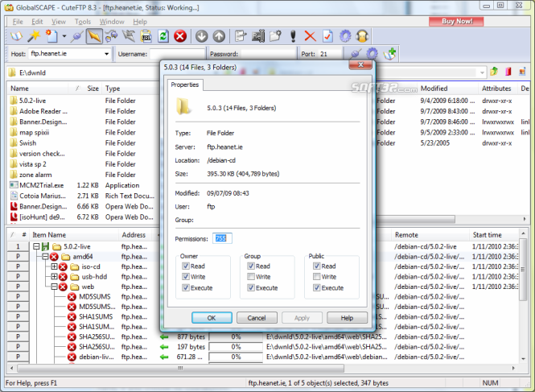
Task: Click the plug icon in Quick Connect bar
Action: 355,54
